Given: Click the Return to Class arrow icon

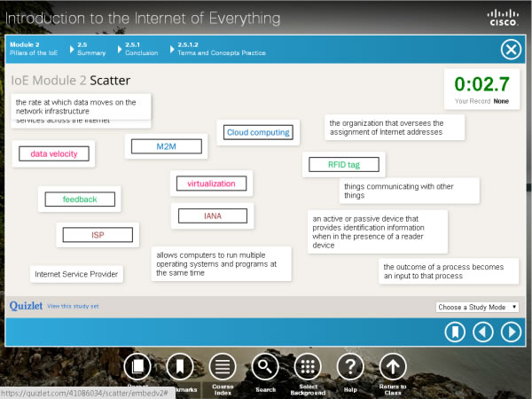Looking at the screenshot, I should 393,366.
